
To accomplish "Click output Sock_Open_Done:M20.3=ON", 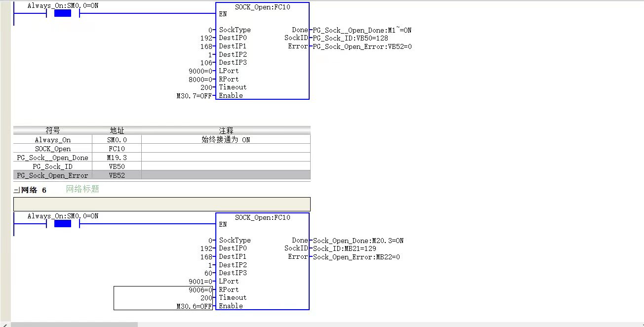I will point(358,241).
